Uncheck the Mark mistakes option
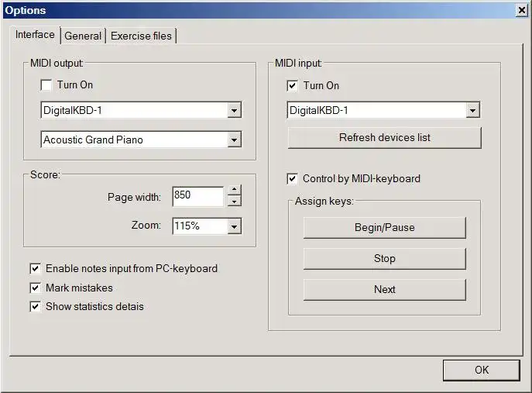Screen dimensions: 532x393 click(36, 288)
